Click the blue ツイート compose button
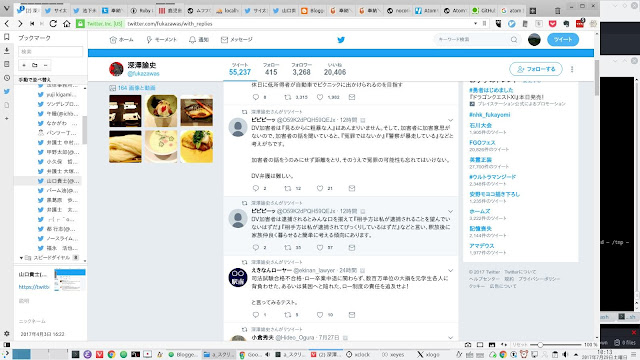 (x=563, y=40)
